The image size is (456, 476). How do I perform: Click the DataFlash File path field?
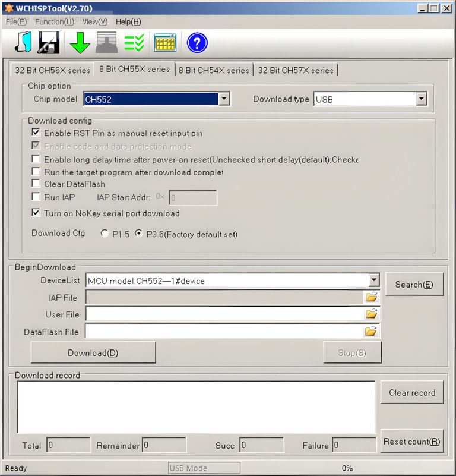click(x=225, y=331)
